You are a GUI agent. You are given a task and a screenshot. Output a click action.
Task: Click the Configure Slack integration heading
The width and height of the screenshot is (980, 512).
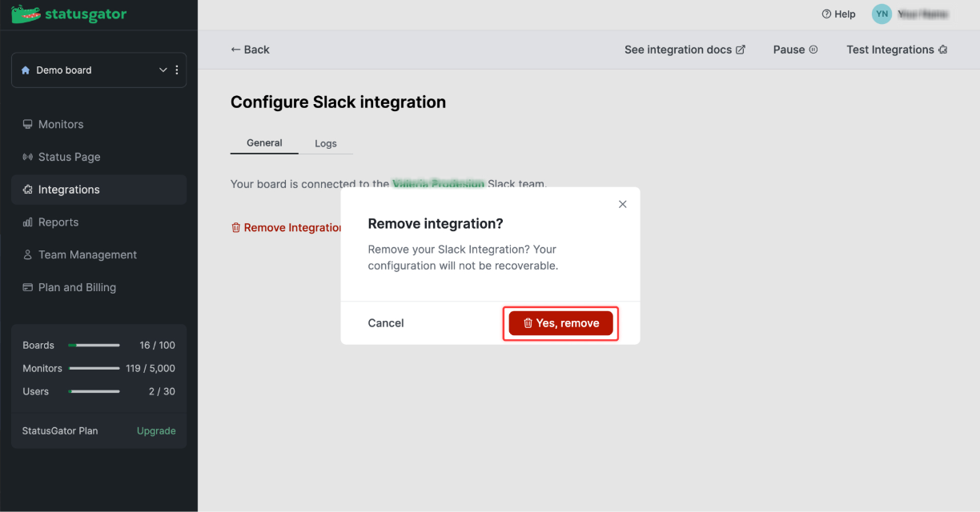click(338, 102)
